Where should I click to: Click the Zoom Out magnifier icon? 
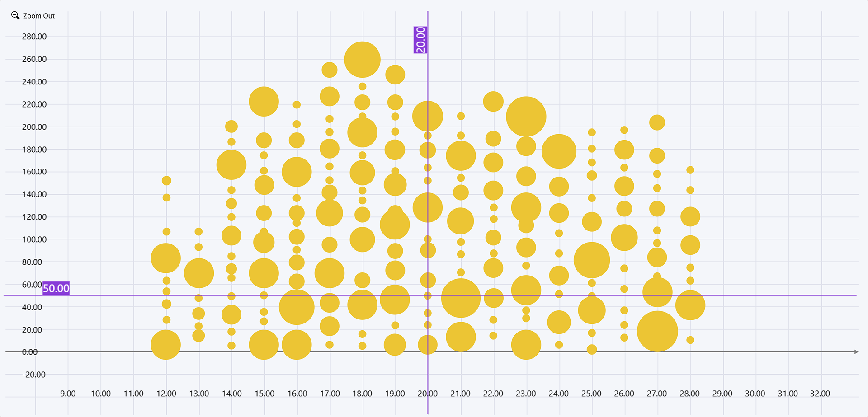(x=15, y=15)
